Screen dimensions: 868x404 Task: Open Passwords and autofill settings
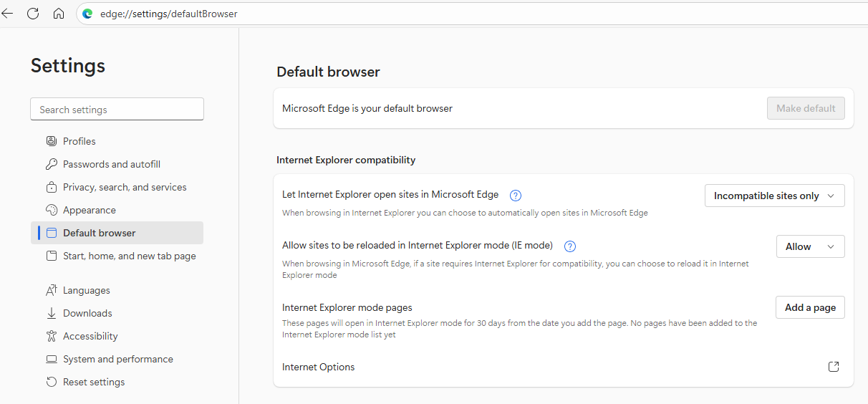pos(117,164)
